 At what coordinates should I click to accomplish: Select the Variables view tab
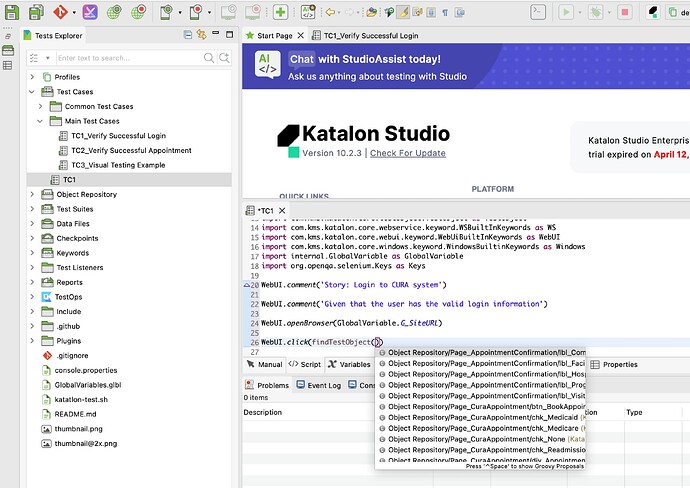[x=349, y=364]
